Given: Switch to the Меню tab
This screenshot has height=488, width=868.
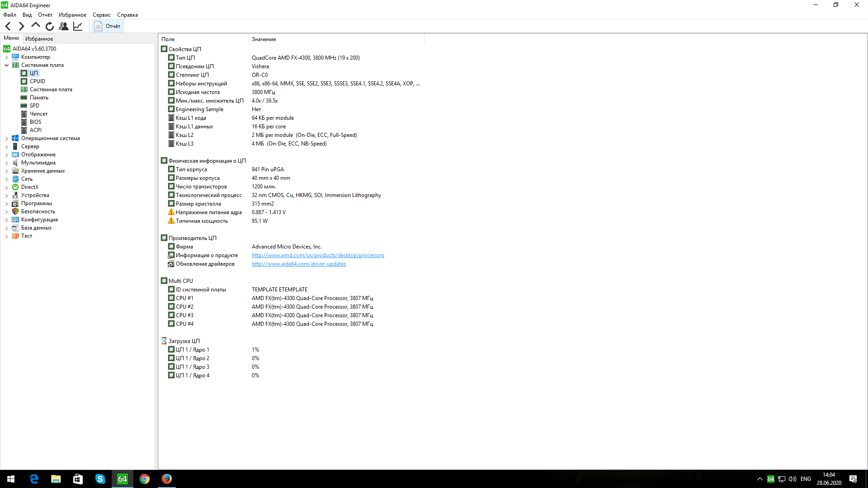Looking at the screenshot, I should (x=11, y=38).
